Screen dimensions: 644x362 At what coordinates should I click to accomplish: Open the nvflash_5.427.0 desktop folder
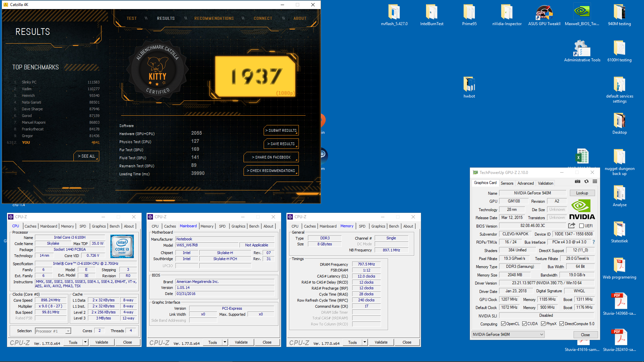[x=394, y=15]
